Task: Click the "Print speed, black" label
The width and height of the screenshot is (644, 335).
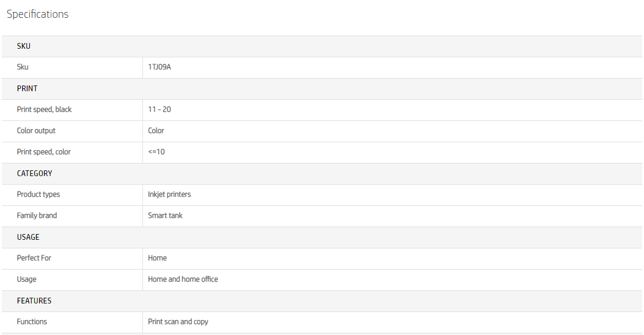Action: click(44, 110)
